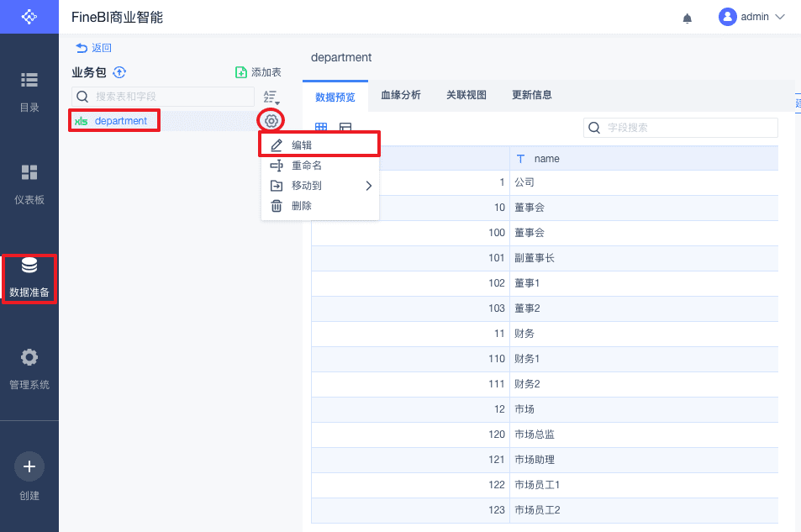The image size is (801, 532).
Task: Open the notification bell
Action: 688,18
